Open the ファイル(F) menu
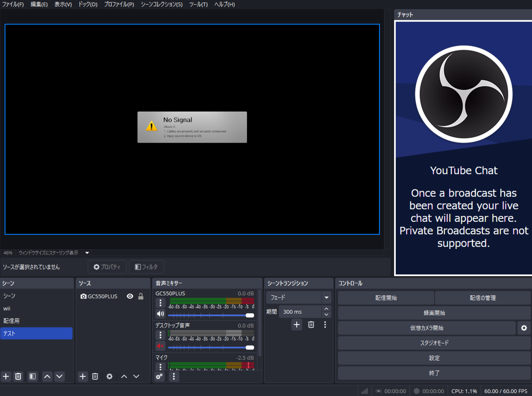This screenshot has width=532, height=396. [x=13, y=4]
